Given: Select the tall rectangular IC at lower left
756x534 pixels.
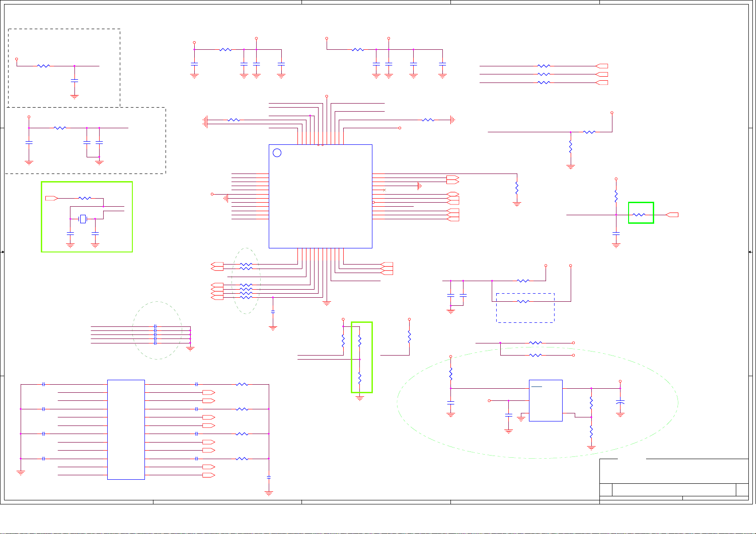Looking at the screenshot, I should click(126, 430).
